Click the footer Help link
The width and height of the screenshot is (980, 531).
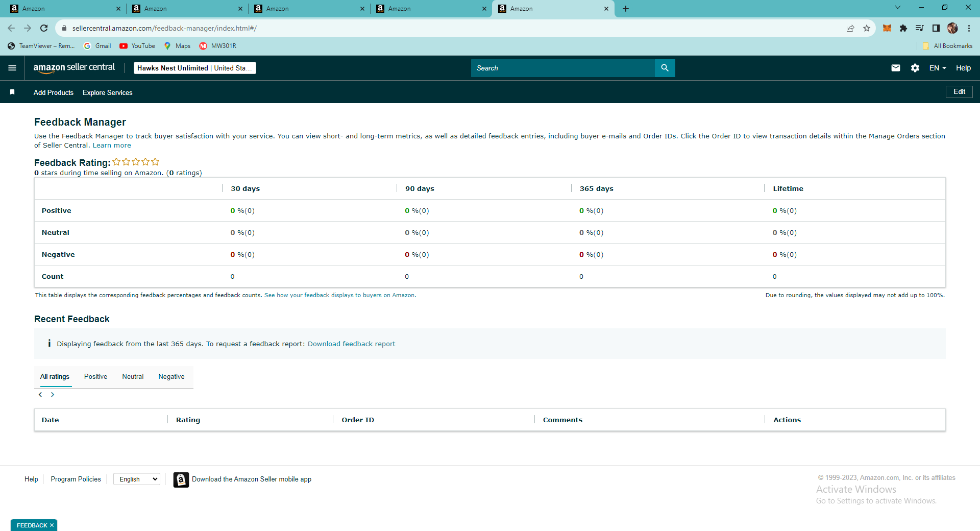tap(31, 479)
